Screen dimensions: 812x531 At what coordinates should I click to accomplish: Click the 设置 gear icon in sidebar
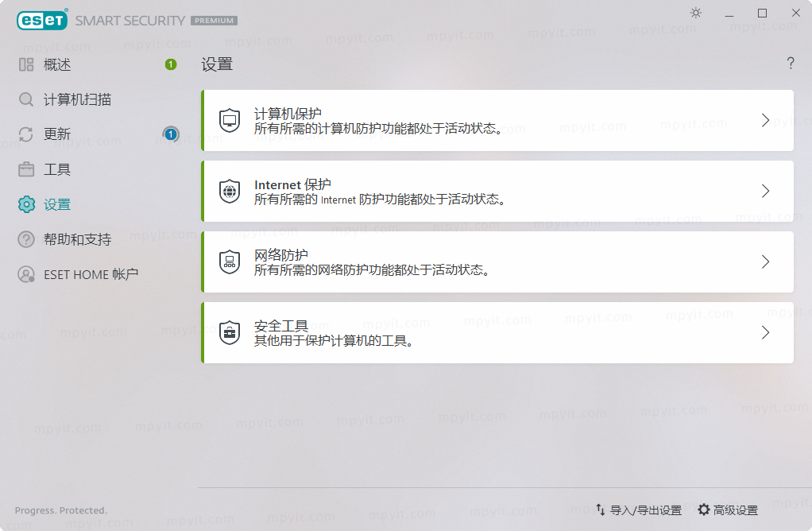[26, 204]
